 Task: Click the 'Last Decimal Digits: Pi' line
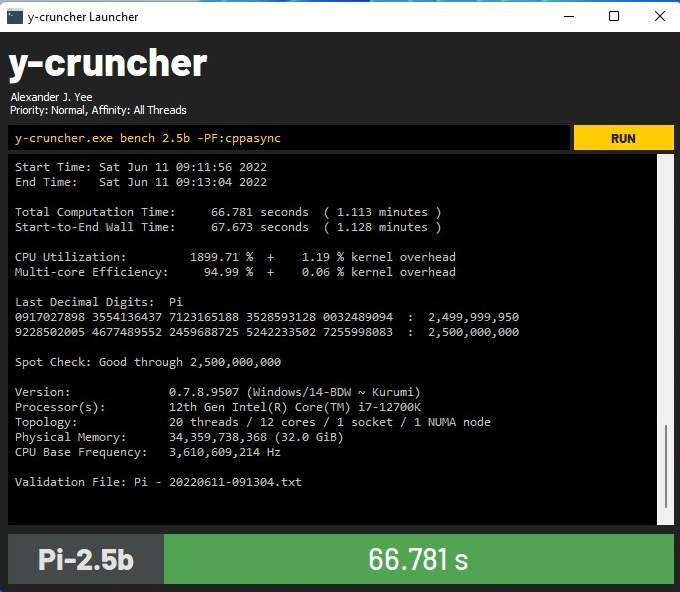pyautogui.click(x=99, y=302)
